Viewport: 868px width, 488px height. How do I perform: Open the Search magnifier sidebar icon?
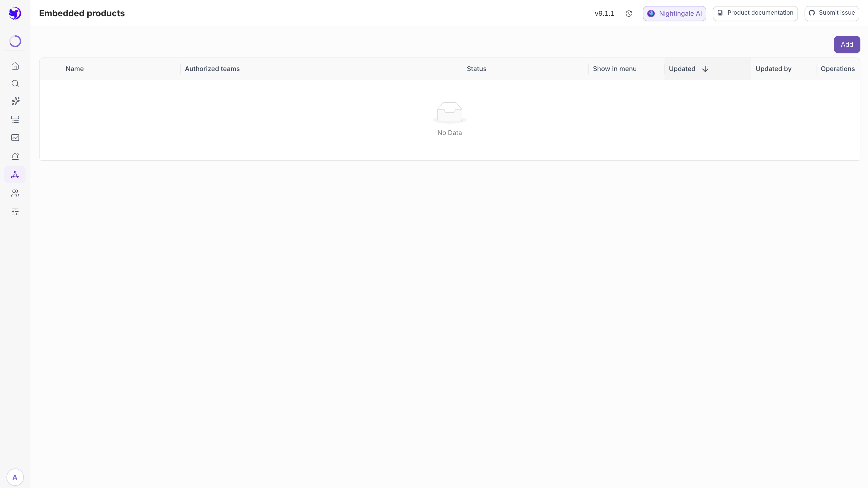click(15, 84)
